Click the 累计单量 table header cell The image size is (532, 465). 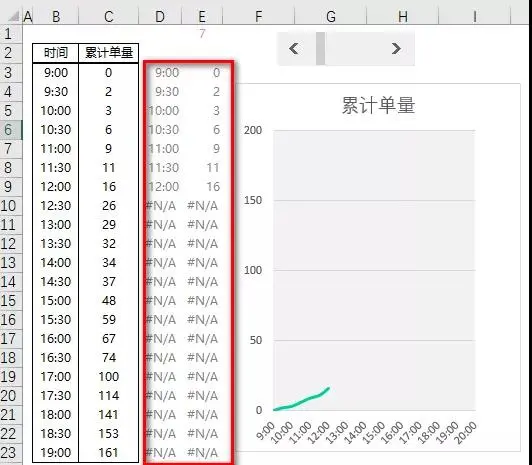(x=109, y=53)
